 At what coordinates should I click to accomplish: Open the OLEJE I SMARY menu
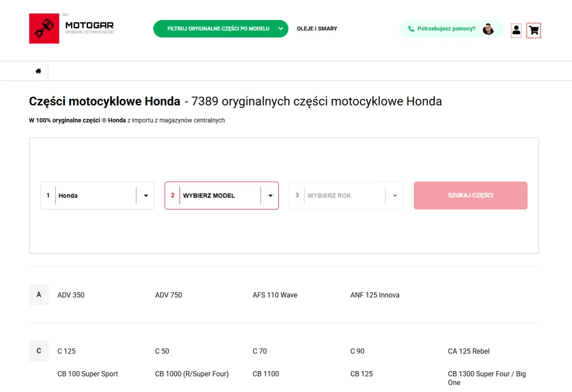tap(317, 28)
